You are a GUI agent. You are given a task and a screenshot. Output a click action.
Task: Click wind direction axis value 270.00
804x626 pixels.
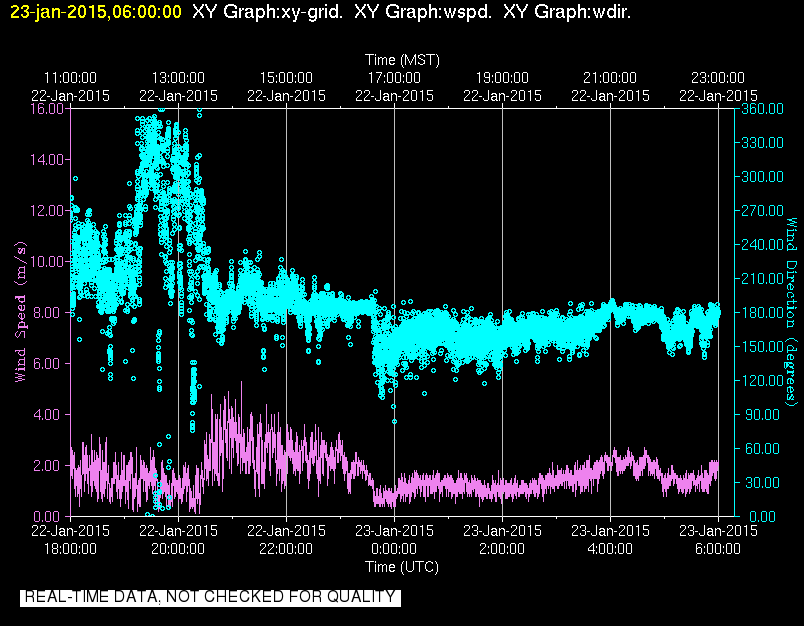coord(762,211)
